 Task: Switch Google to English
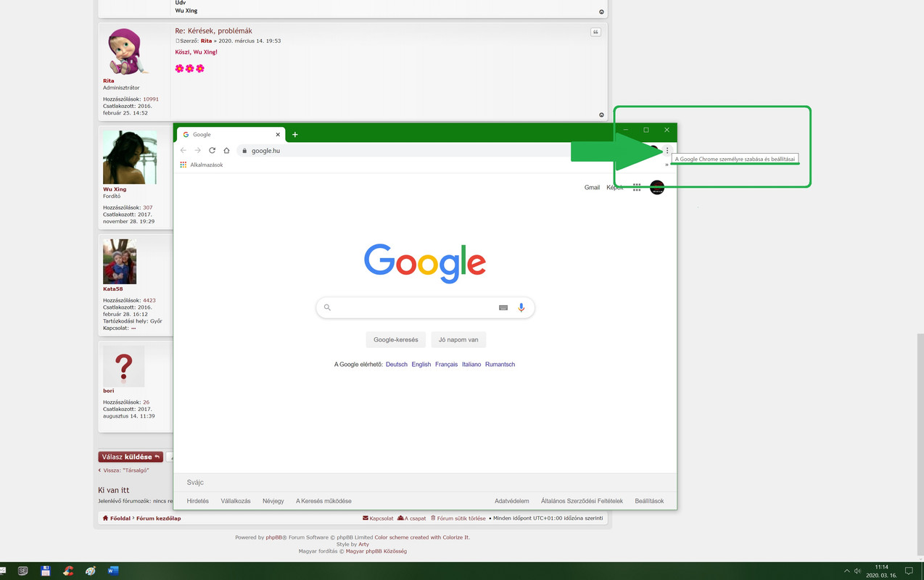coord(421,364)
